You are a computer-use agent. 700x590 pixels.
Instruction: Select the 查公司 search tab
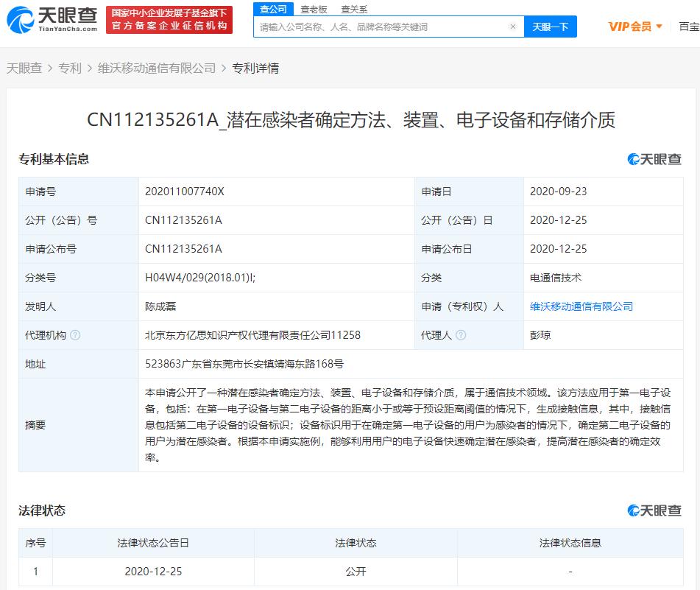pyautogui.click(x=273, y=9)
